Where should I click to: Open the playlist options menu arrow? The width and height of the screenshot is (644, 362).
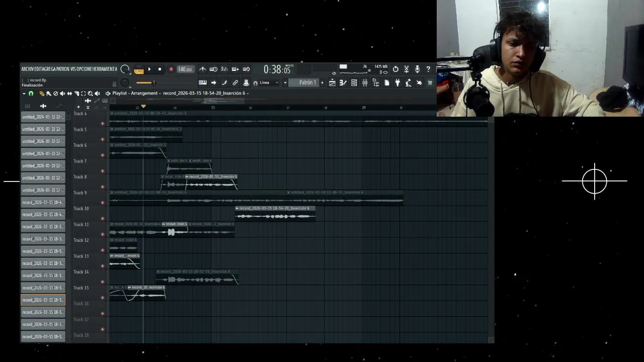pos(24,94)
